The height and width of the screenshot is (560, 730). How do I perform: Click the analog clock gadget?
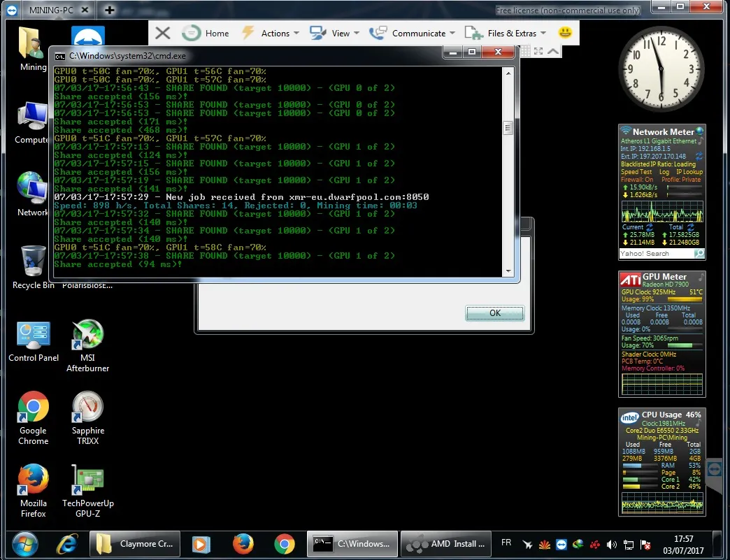click(x=661, y=69)
